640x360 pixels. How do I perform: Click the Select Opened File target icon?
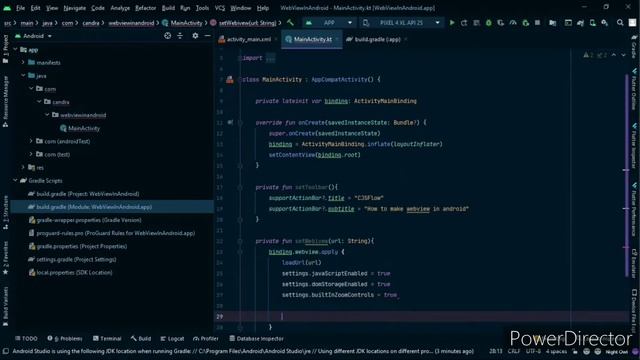pos(167,36)
